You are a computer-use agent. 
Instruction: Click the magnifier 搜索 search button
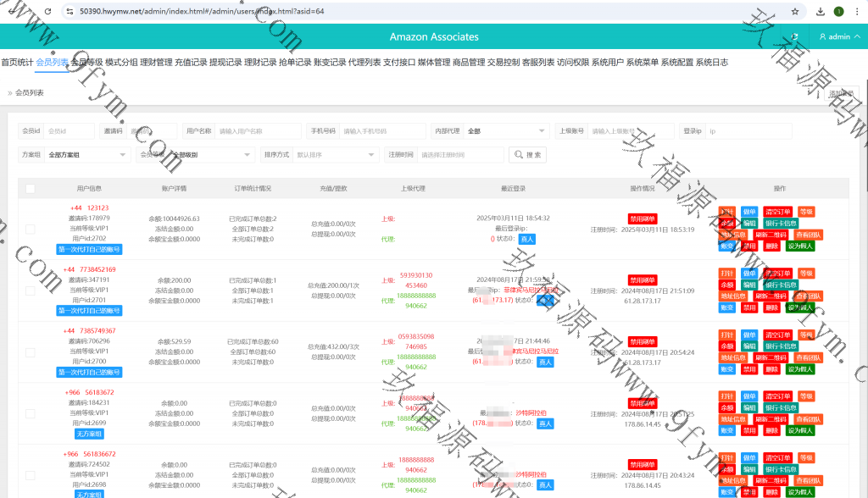coord(527,155)
